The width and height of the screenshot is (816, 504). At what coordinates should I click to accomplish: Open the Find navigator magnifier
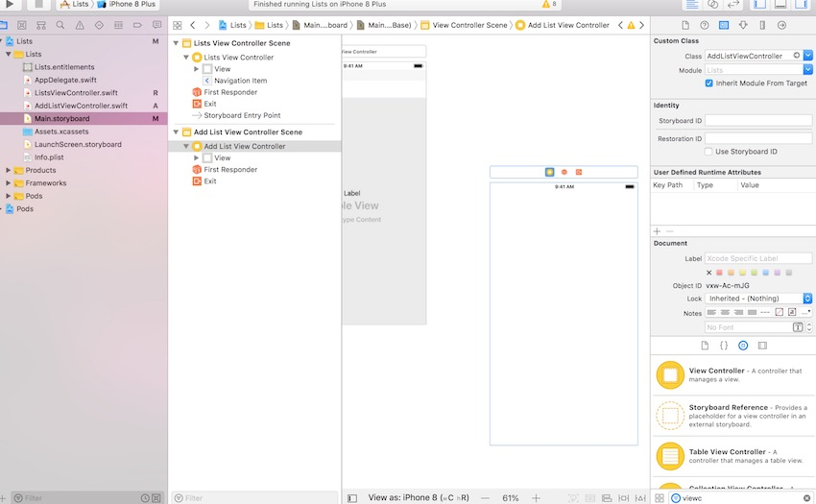pos(60,25)
